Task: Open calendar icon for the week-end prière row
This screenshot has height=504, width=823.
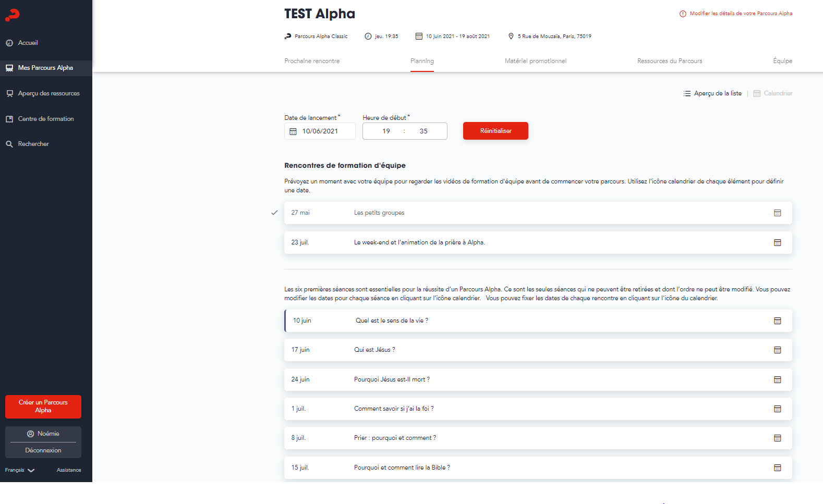Action: point(777,242)
